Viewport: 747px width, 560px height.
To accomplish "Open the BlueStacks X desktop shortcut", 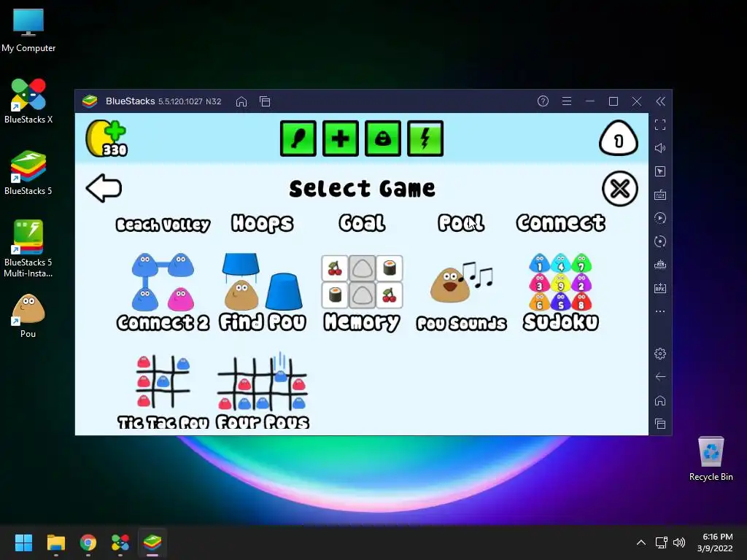I will point(28,101).
